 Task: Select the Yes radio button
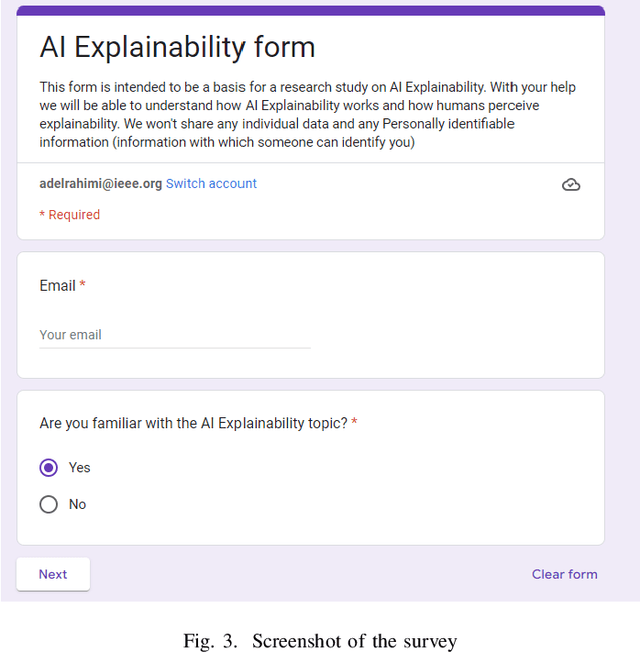pyautogui.click(x=48, y=468)
